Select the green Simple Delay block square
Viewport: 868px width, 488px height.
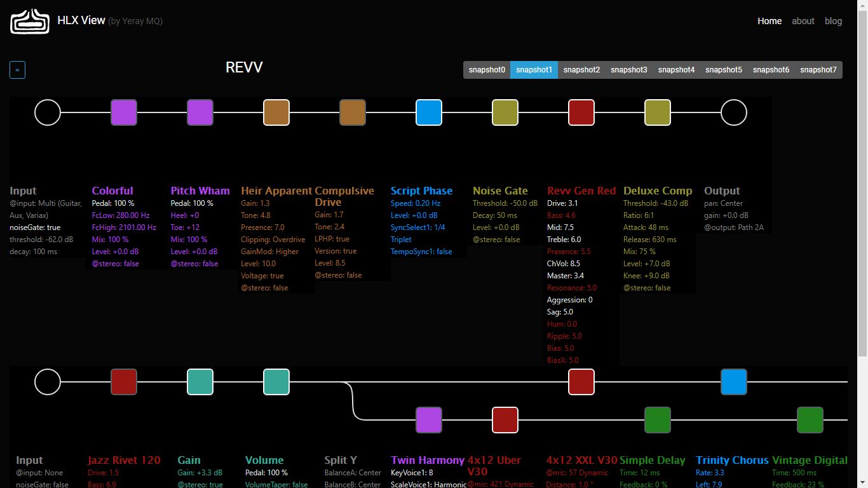[x=658, y=420]
